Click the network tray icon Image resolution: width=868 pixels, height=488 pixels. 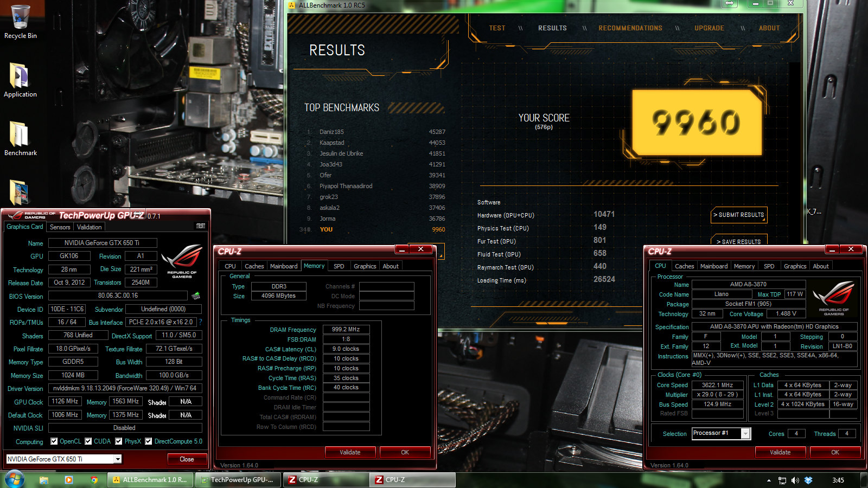782,480
